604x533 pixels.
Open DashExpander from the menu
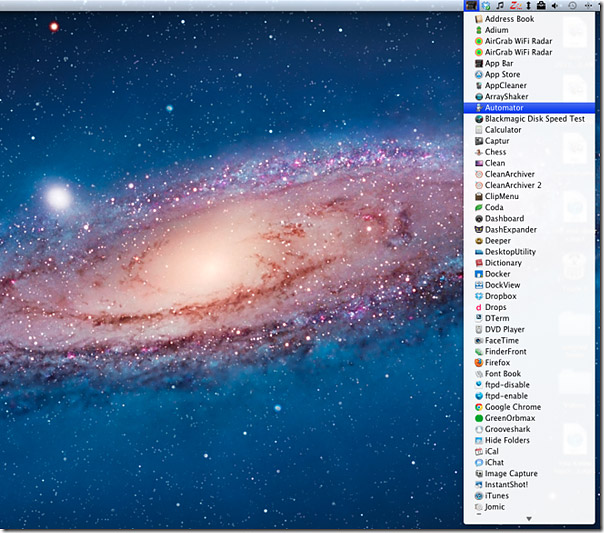(529, 230)
